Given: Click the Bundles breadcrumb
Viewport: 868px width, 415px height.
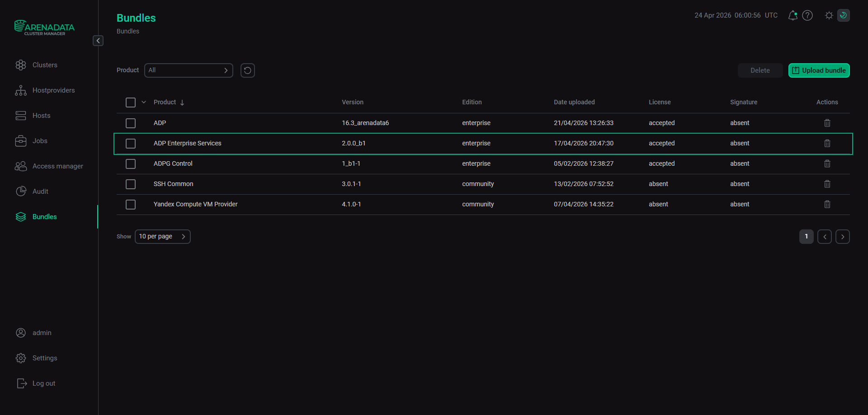Looking at the screenshot, I should (128, 31).
